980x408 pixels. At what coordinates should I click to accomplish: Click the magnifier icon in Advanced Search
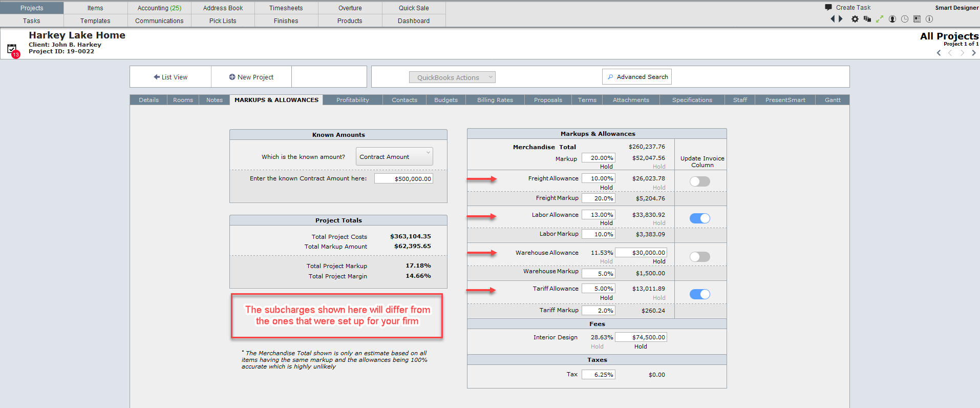tap(610, 77)
